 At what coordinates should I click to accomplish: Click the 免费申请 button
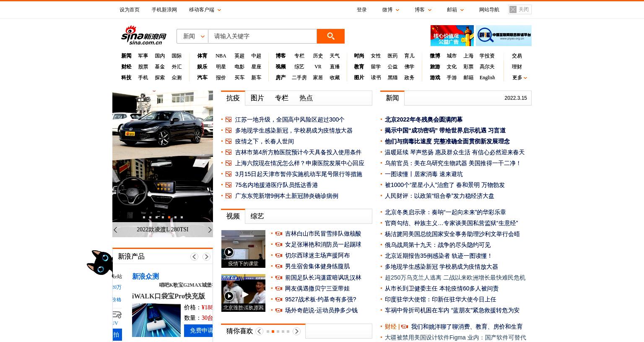tap(199, 330)
